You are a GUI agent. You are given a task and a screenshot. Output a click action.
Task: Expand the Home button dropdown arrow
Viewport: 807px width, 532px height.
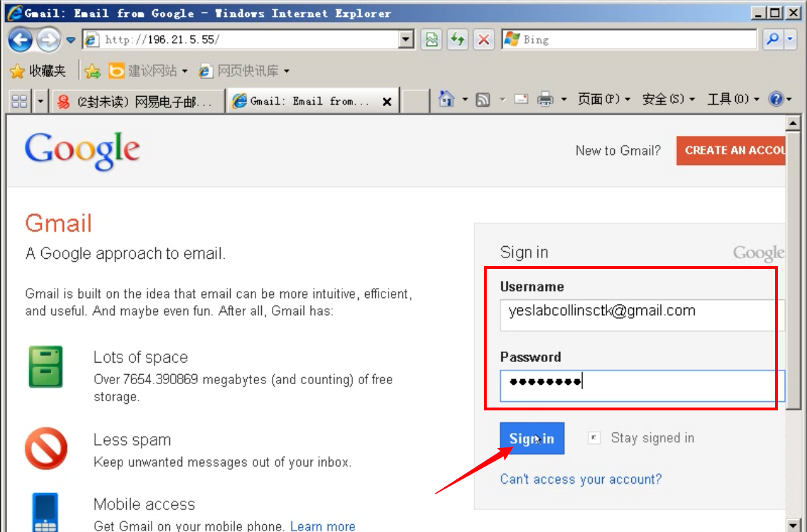click(x=465, y=100)
